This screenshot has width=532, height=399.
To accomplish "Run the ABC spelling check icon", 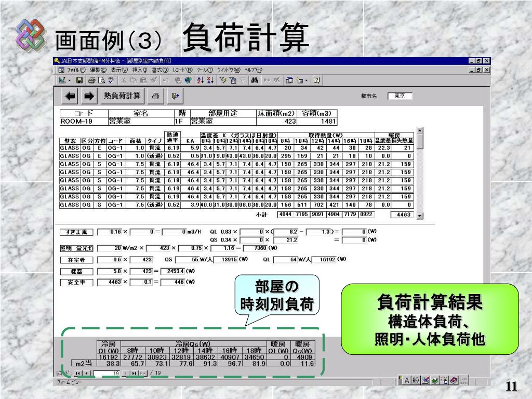I will (111, 81).
